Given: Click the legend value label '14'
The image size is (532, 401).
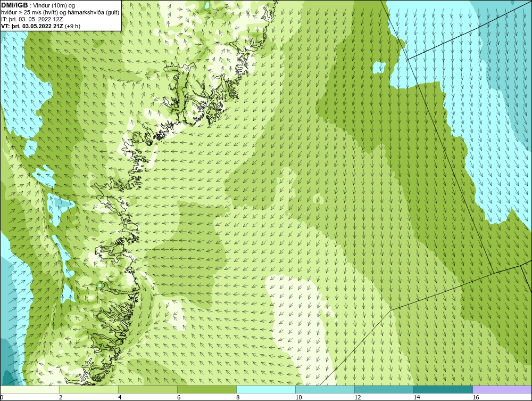Looking at the screenshot, I should tap(417, 397).
